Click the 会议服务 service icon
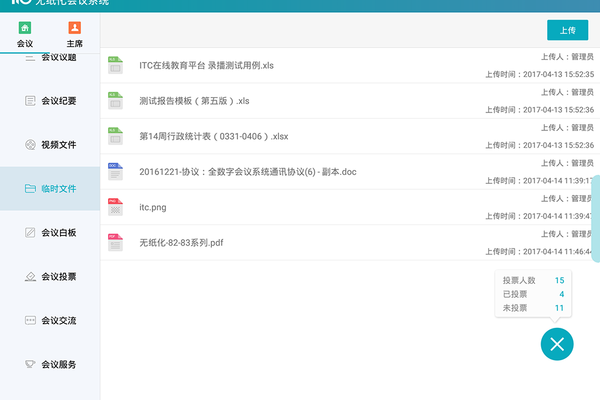The image size is (600, 400). click(x=31, y=364)
